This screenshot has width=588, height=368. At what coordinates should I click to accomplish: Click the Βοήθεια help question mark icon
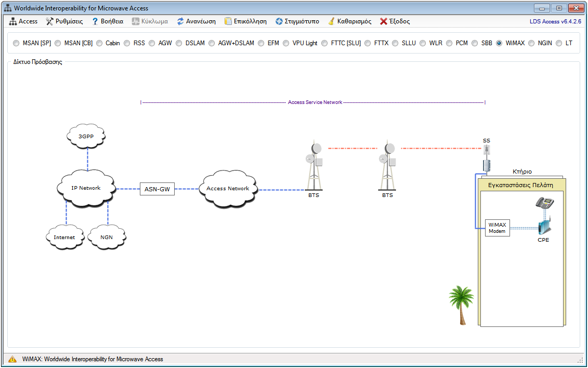(95, 21)
